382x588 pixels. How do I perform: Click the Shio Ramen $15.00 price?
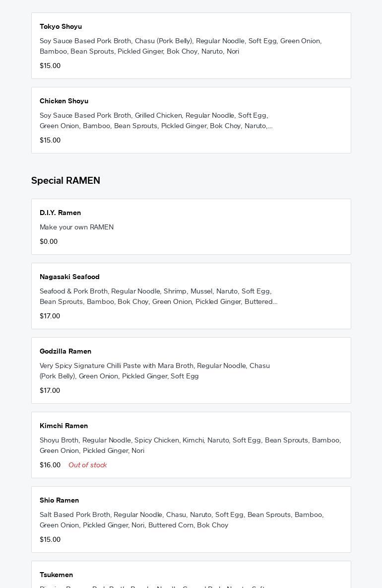click(50, 539)
